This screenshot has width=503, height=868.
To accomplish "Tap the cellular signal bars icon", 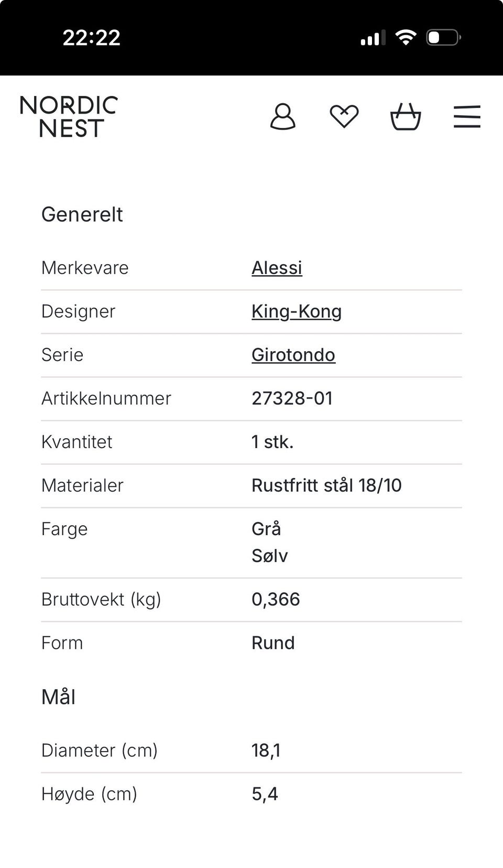I will point(373,38).
